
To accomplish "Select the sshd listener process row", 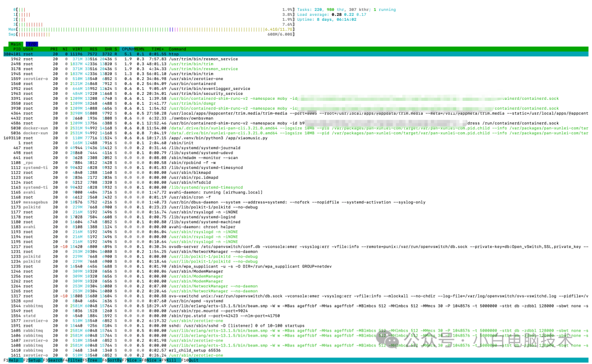I will (x=296, y=326).
